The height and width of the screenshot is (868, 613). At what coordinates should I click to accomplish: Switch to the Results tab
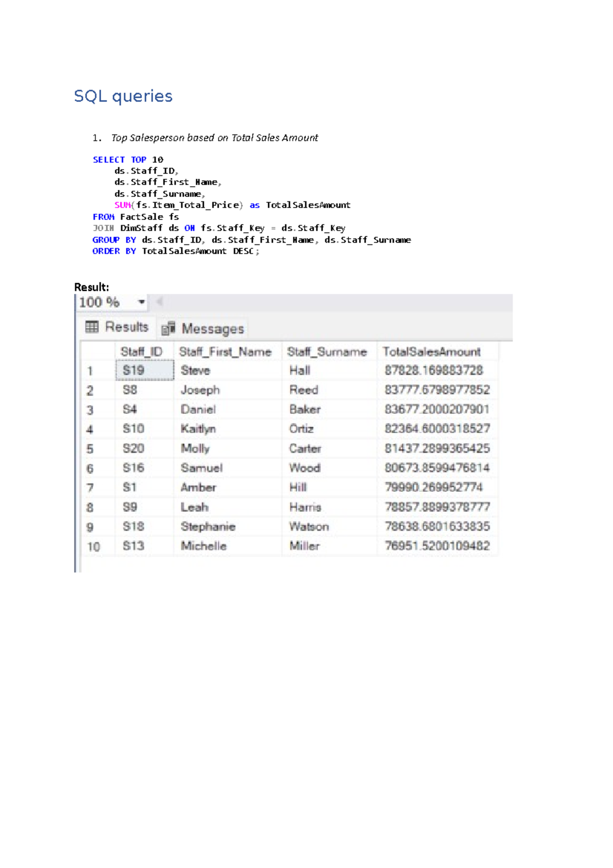click(x=117, y=327)
